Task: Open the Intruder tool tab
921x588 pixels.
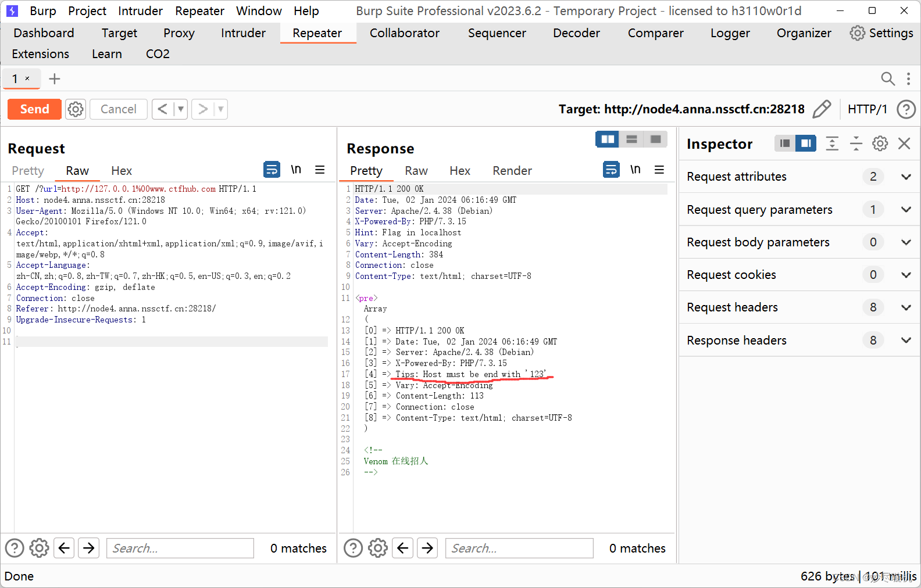Action: [x=243, y=33]
